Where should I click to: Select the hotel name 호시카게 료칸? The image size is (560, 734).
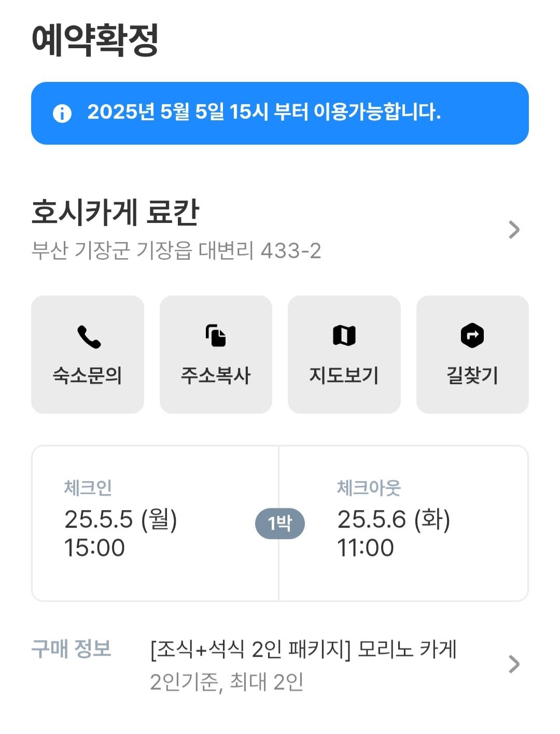pyautogui.click(x=116, y=213)
